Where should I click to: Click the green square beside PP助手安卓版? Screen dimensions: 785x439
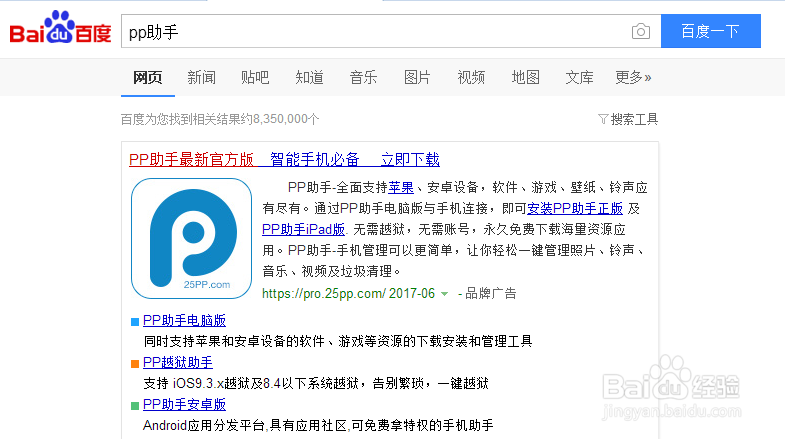pos(135,406)
